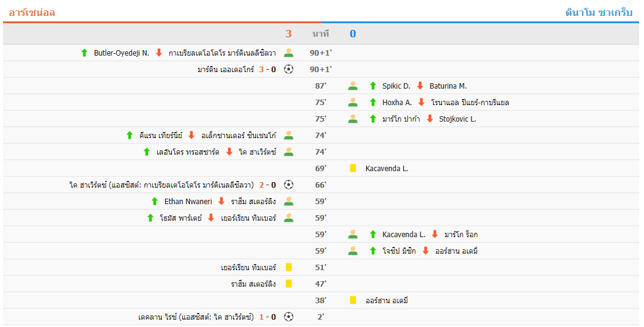Viewport: 644px width, 327px height.
Task: Click the green up arrow beside Hoxha A.
Action: click(x=373, y=102)
